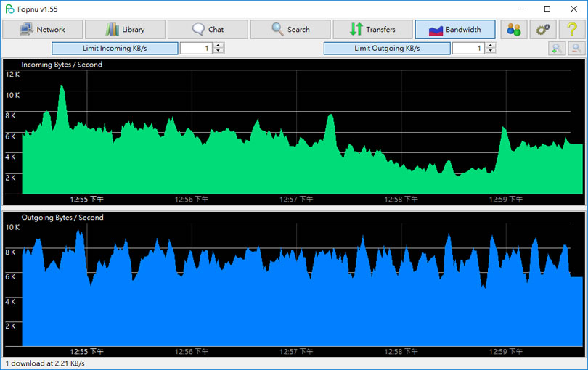Switch to the Chat tab
Viewport: 588px width, 370px height.
pos(208,29)
